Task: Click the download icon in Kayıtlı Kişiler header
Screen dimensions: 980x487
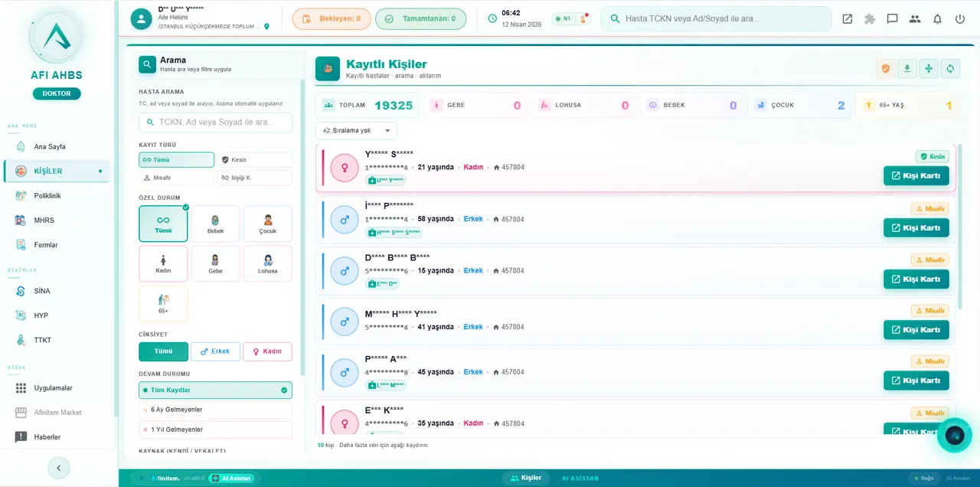Action: (907, 69)
